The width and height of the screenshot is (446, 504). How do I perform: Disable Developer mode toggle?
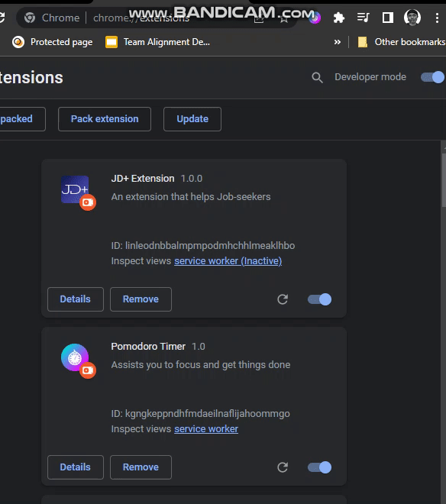point(432,77)
